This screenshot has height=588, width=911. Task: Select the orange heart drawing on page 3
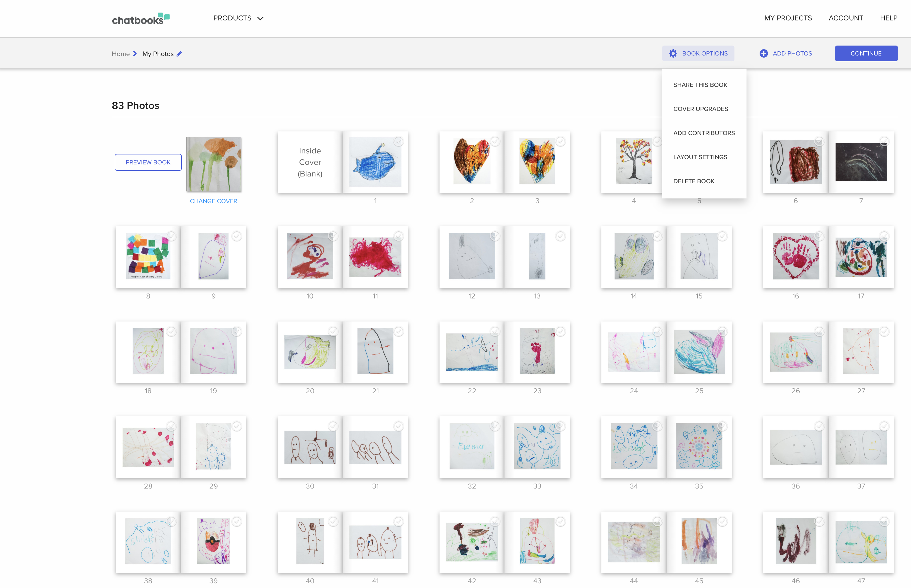(537, 161)
